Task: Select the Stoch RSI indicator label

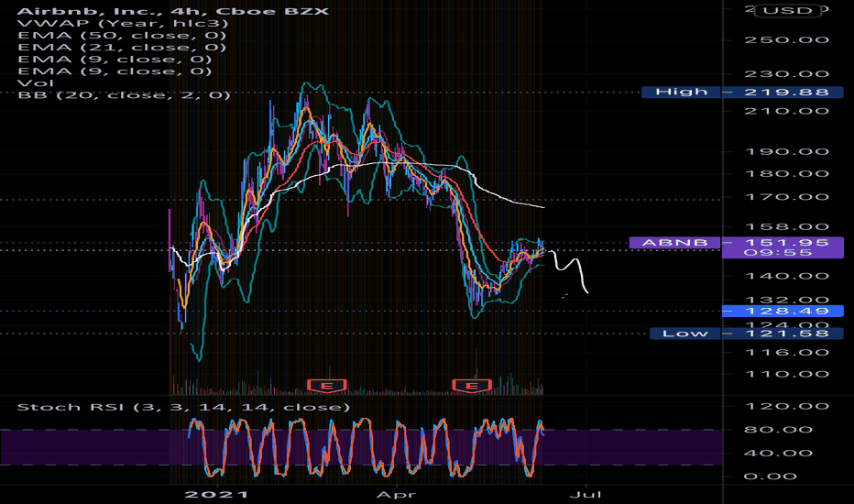Action: coord(183,407)
